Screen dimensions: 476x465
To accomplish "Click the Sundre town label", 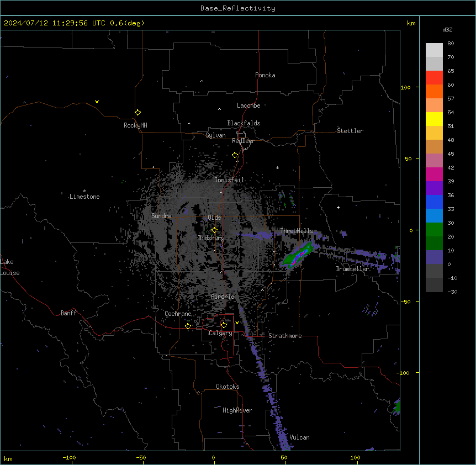I will pyautogui.click(x=161, y=216).
